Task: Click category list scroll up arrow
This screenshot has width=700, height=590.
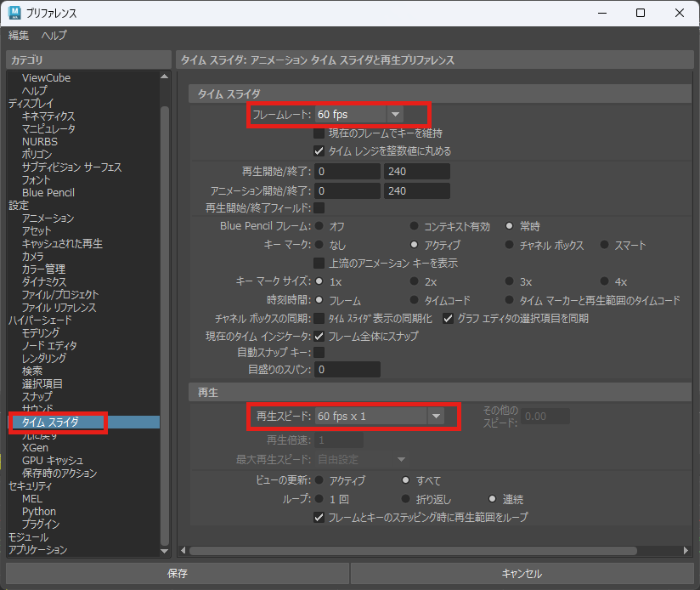Action: click(164, 77)
